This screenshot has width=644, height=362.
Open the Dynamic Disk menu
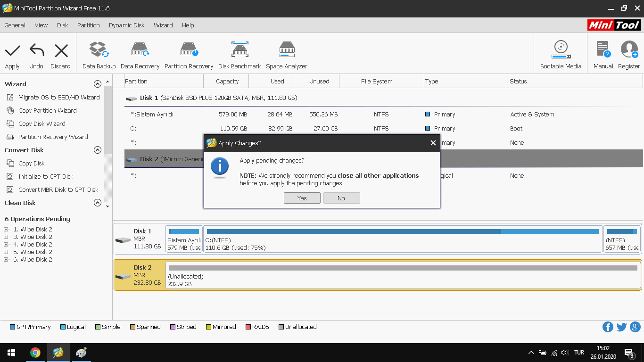(x=127, y=25)
